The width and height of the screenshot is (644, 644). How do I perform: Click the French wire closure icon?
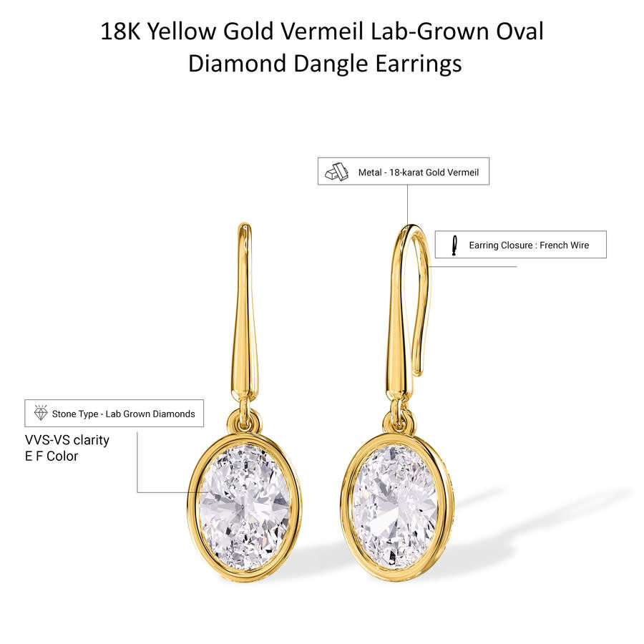point(454,245)
